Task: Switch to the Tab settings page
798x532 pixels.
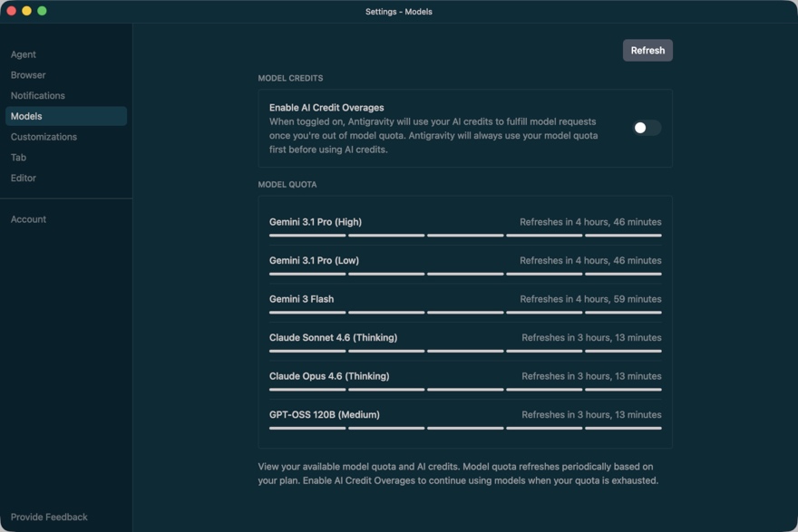Action: point(18,158)
